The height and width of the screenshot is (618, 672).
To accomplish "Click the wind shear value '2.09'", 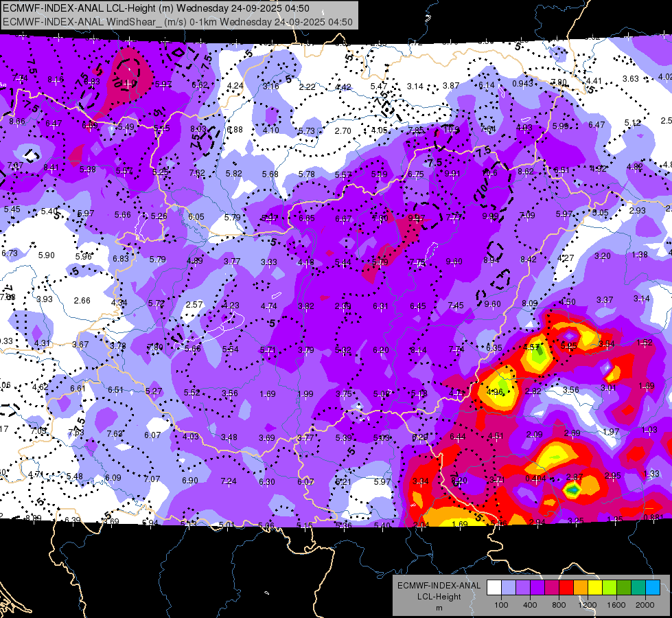I will (535, 435).
